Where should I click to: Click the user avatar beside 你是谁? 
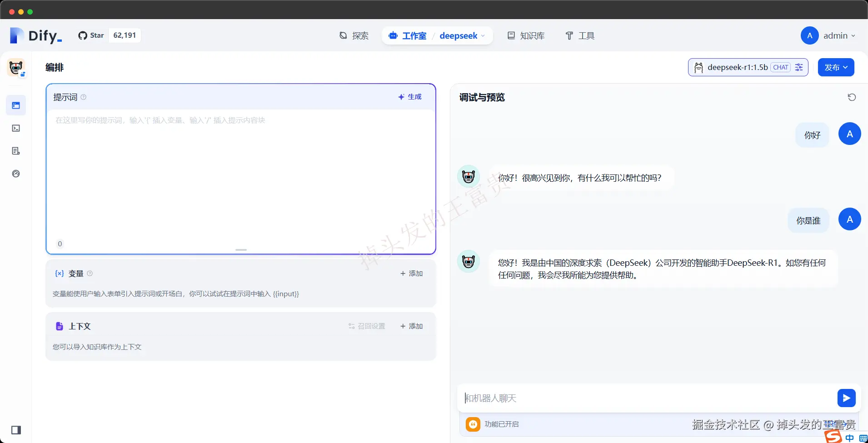tap(850, 219)
